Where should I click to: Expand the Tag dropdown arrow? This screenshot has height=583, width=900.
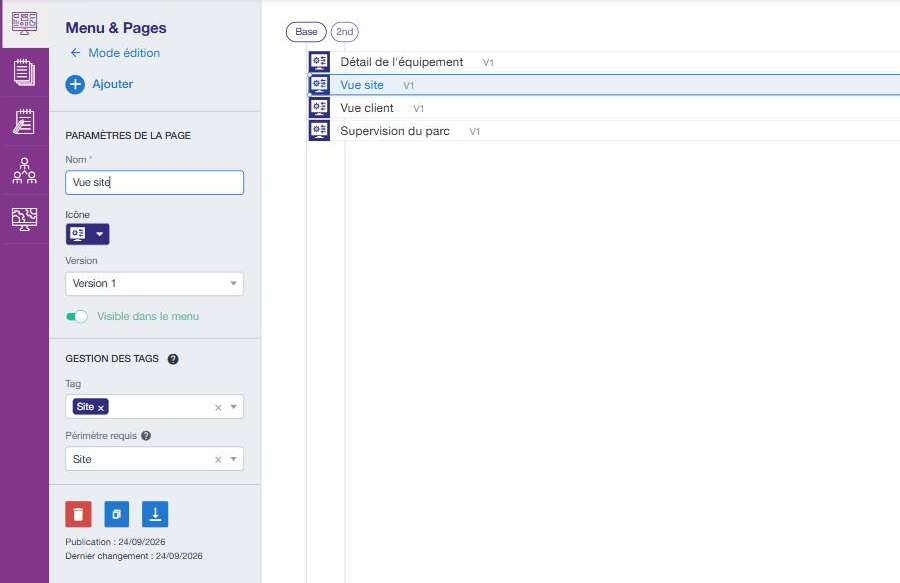pos(234,407)
